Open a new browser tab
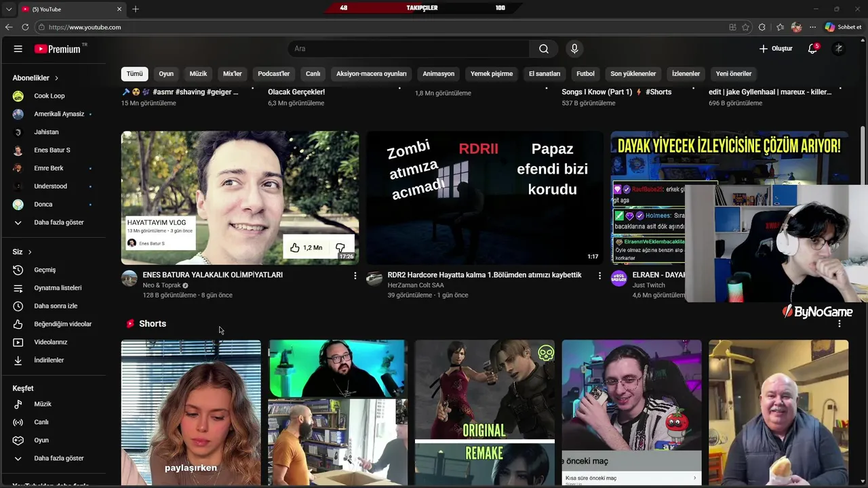 [136, 9]
